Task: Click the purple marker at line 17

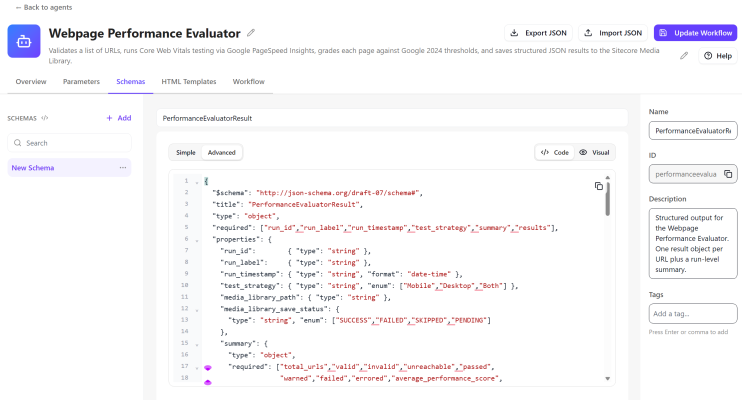Action: tap(208, 368)
